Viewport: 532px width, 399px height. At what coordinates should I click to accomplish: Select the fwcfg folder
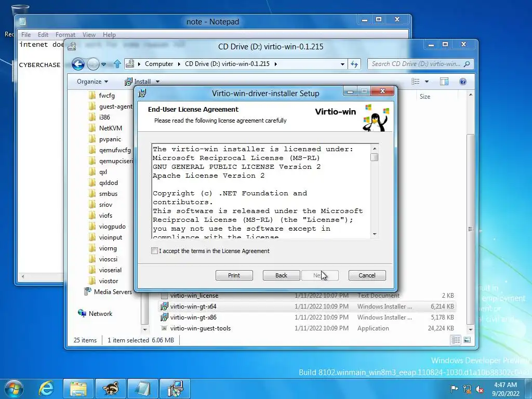[107, 96]
